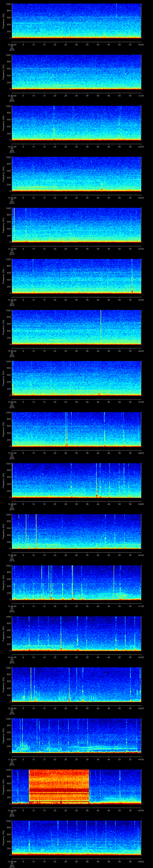The width and height of the screenshot is (153, 868).
Task: Click the '12:37:00' time label
Action: pyautogui.click(x=12, y=453)
